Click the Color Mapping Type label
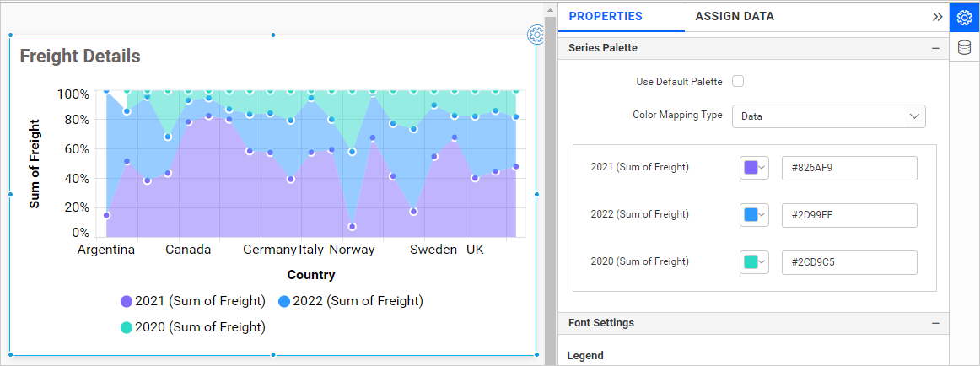The width and height of the screenshot is (980, 366). [677, 115]
